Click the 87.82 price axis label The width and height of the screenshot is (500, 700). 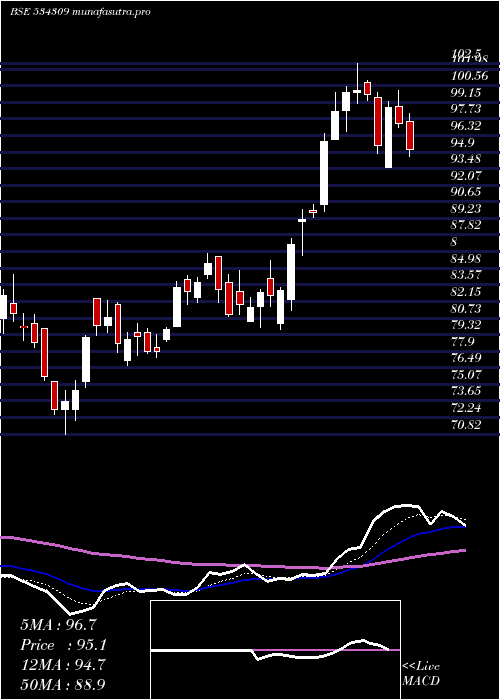(x=466, y=226)
